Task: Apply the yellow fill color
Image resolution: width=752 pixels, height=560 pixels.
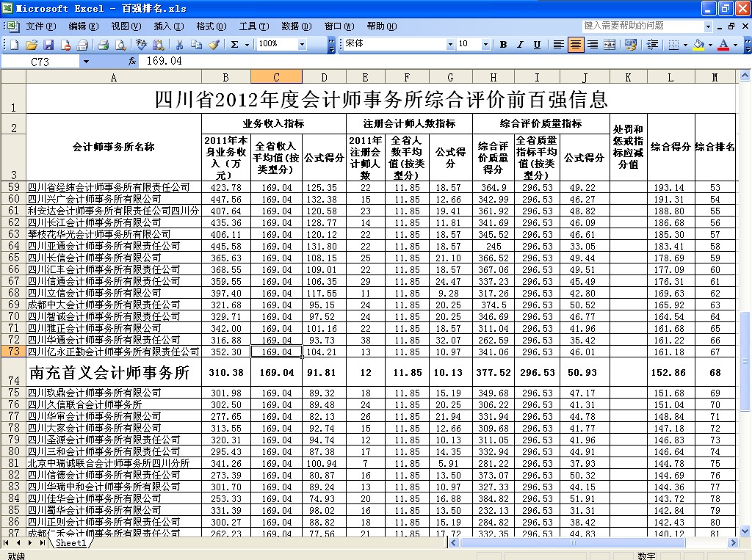Action: click(x=698, y=45)
